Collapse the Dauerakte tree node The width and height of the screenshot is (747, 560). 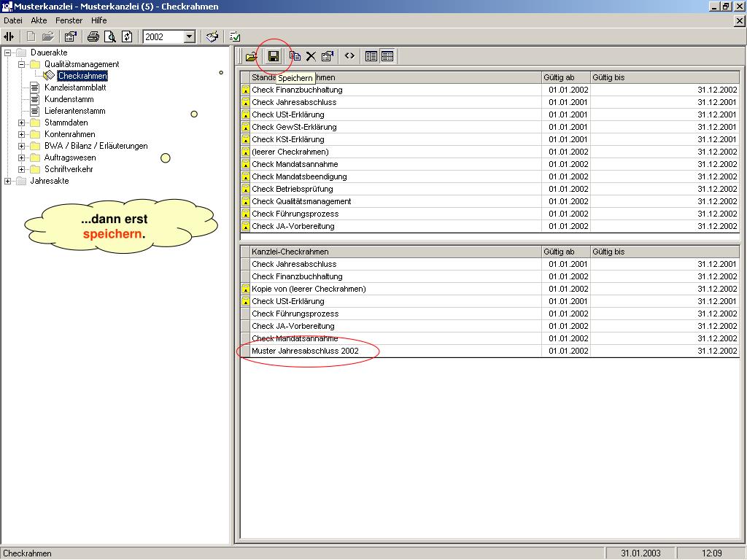tap(7, 52)
